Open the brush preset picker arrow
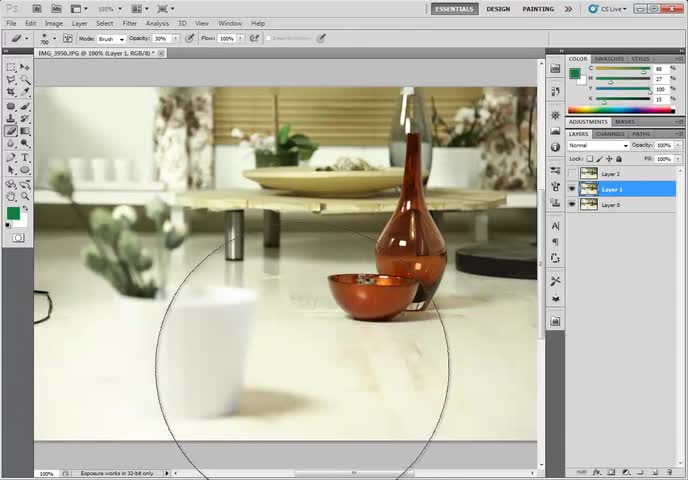The height and width of the screenshot is (480, 688). (54, 39)
